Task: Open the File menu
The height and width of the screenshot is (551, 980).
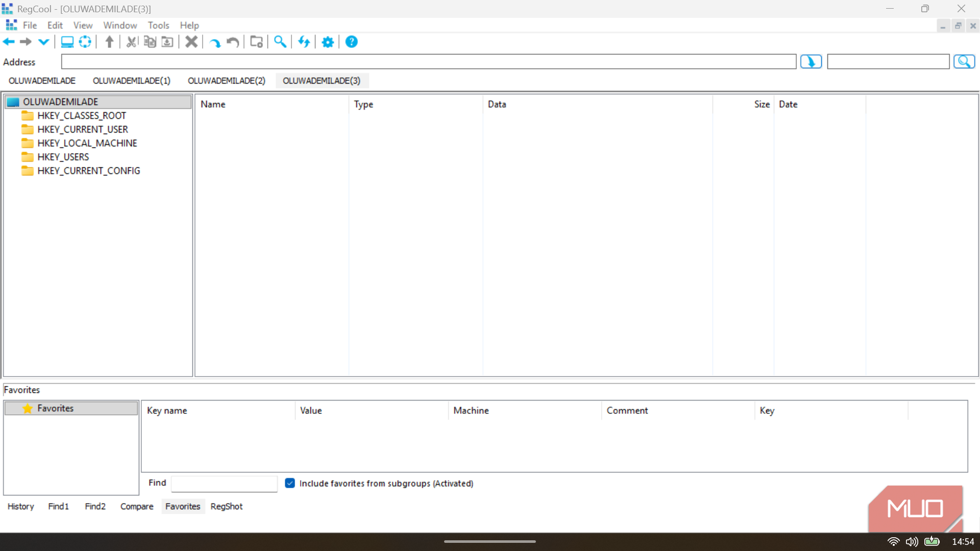Action: tap(30, 25)
